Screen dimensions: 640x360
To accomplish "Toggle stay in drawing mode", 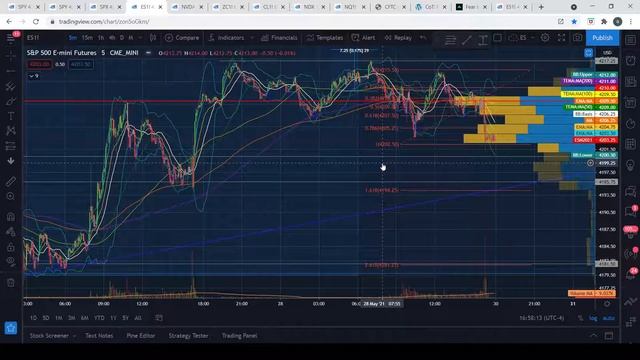I will 11,231.
